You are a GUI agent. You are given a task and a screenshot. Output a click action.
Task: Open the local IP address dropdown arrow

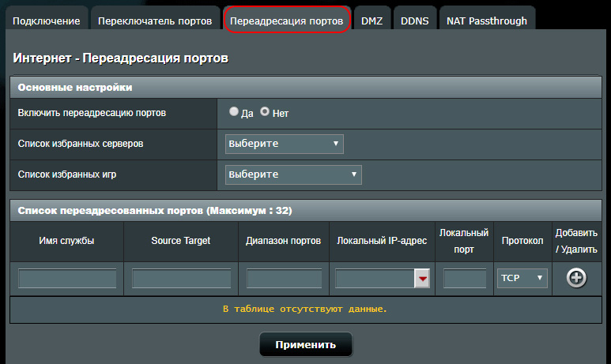[423, 279]
